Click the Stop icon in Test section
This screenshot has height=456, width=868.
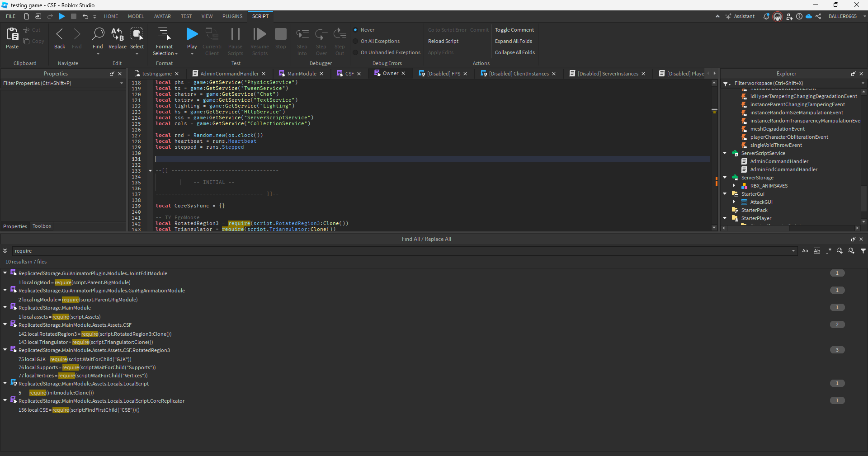point(280,34)
